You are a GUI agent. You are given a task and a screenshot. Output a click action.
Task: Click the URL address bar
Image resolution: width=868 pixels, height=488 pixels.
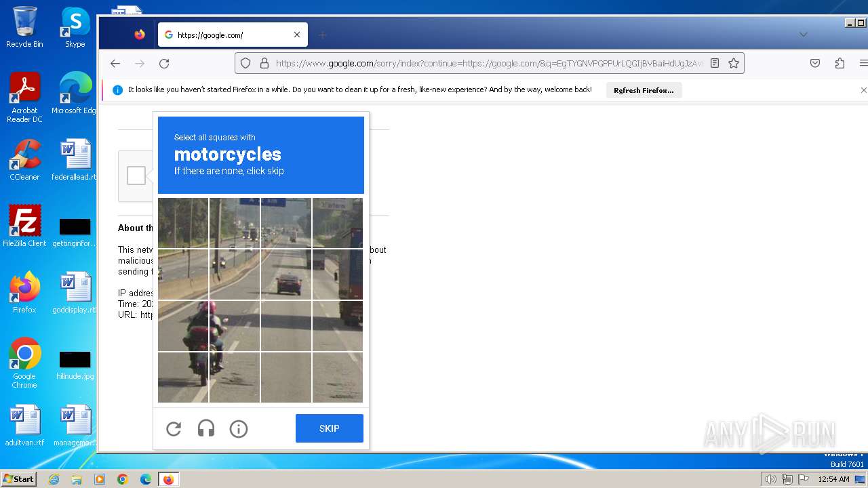coord(488,63)
